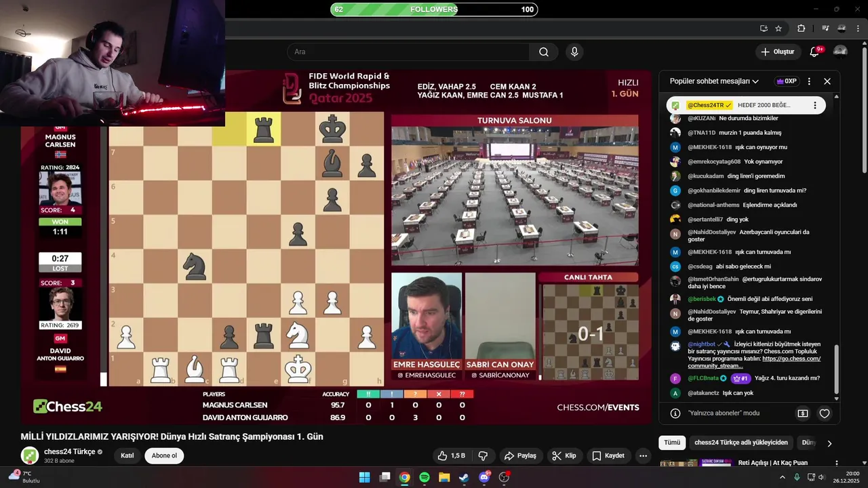Image resolution: width=868 pixels, height=488 pixels.
Task: Click the YouTube search magnifier button
Action: [x=544, y=52]
